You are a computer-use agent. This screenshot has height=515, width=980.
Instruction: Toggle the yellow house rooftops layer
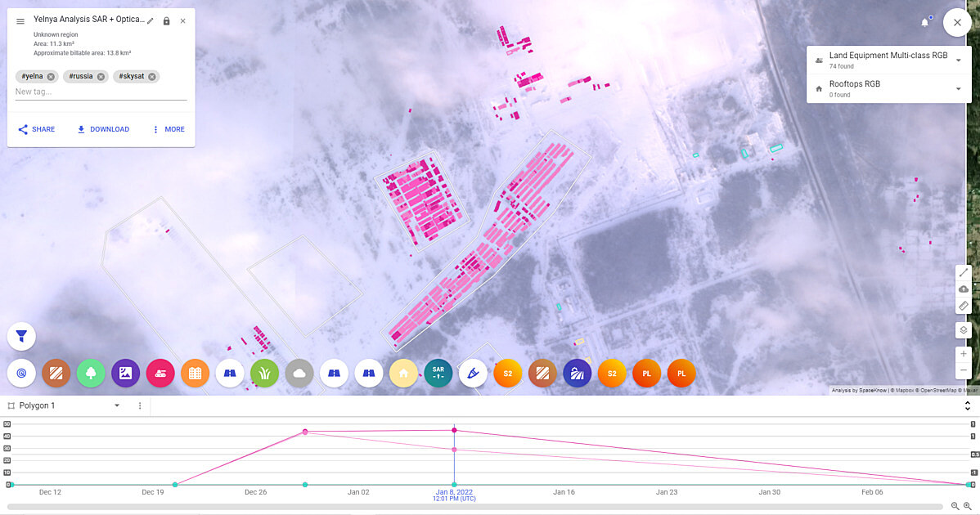tap(403, 373)
